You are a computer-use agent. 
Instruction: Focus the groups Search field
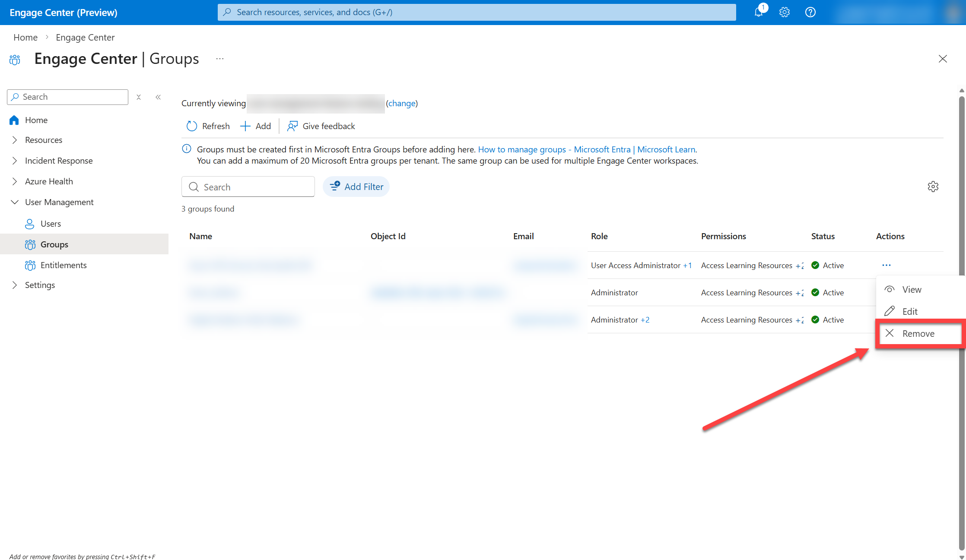tap(248, 187)
